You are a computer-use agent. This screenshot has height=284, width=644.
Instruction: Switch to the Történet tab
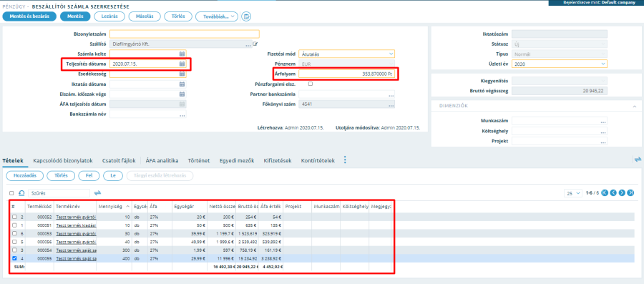coord(199,161)
